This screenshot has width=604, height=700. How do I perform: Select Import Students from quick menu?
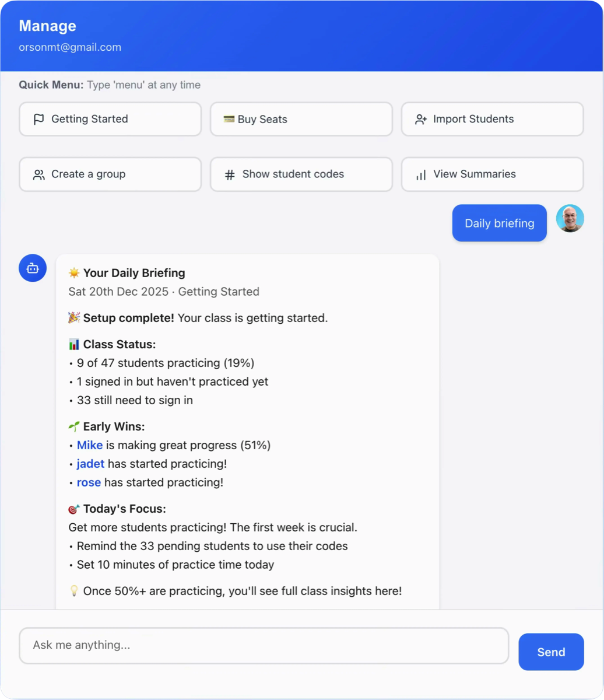(492, 119)
